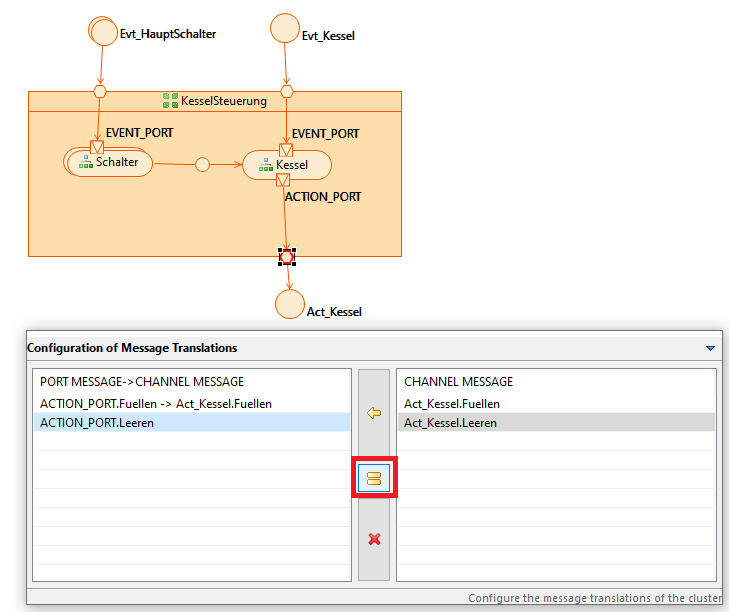Click the EVENT_PORT triangle above Schalter

click(98, 148)
